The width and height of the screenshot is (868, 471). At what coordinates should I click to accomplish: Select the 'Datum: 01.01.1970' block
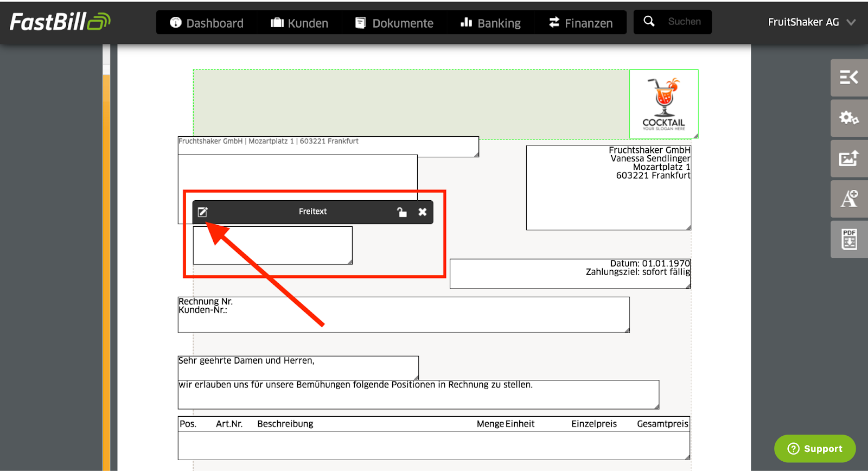point(570,273)
